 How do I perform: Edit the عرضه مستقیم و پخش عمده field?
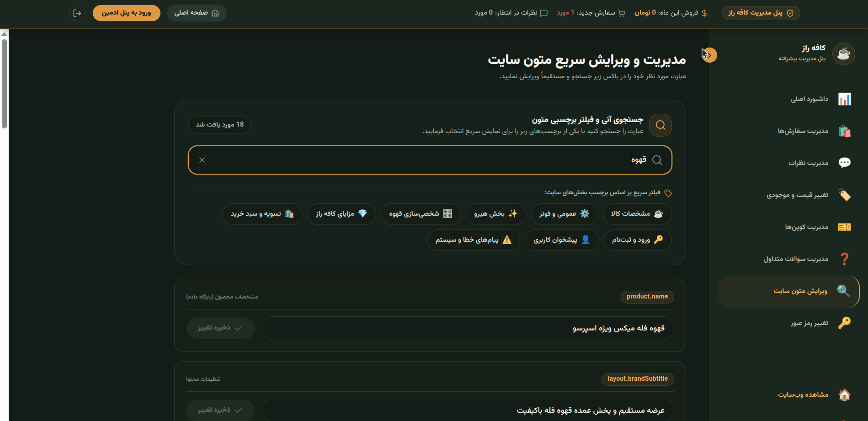click(468, 410)
